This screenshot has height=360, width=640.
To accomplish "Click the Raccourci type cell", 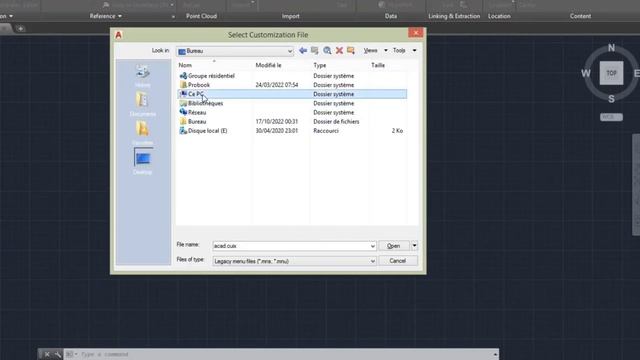I will click(x=326, y=131).
